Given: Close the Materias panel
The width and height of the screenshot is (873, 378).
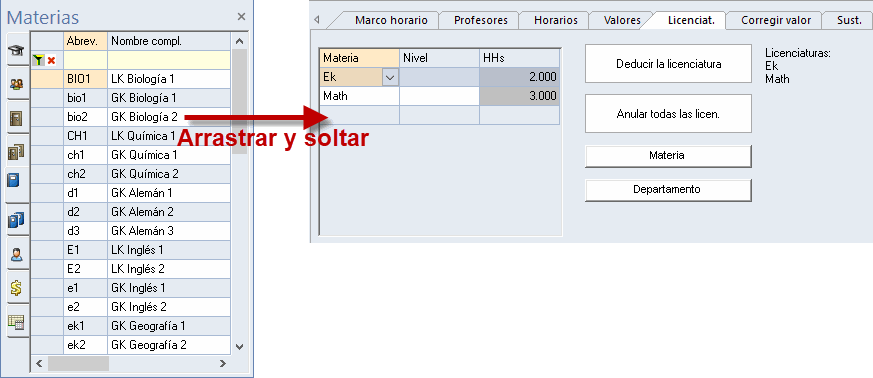Looking at the screenshot, I should 241,17.
